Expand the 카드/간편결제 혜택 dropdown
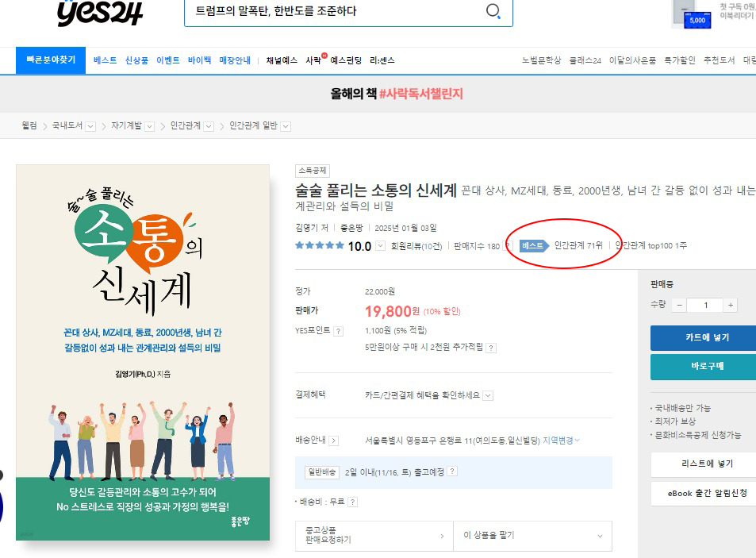This screenshot has width=756, height=558. 488,395
